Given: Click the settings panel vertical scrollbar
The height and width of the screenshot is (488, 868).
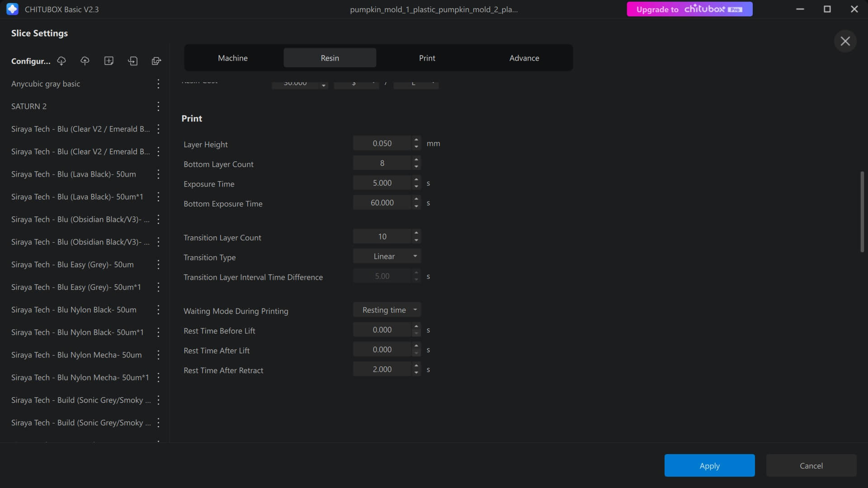Looking at the screenshot, I should click(862, 211).
